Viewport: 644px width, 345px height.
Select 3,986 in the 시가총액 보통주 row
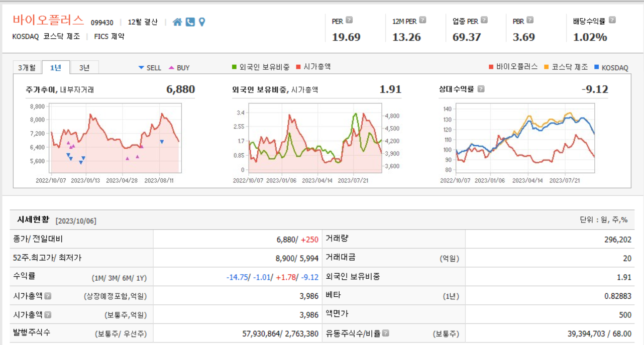(309, 315)
